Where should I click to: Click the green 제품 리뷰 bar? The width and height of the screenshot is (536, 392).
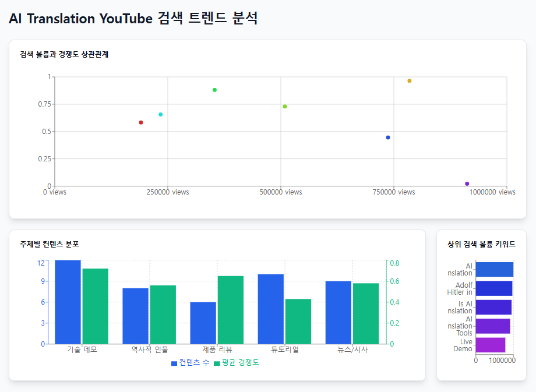(231, 310)
